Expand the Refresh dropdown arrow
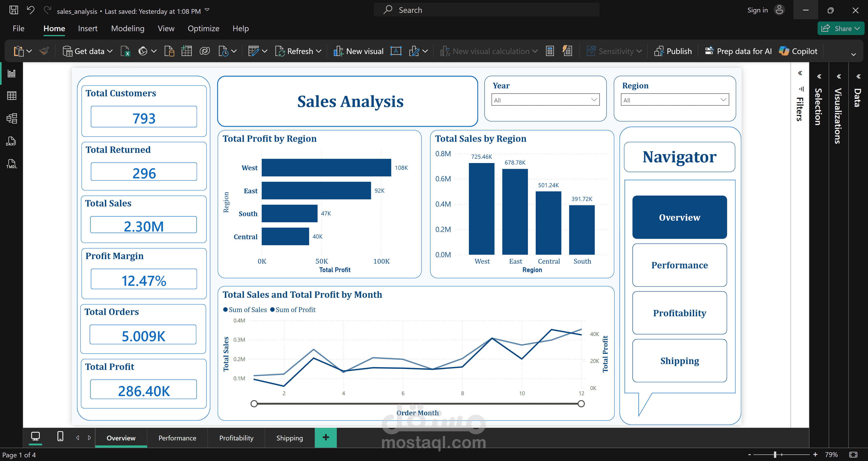 319,51
